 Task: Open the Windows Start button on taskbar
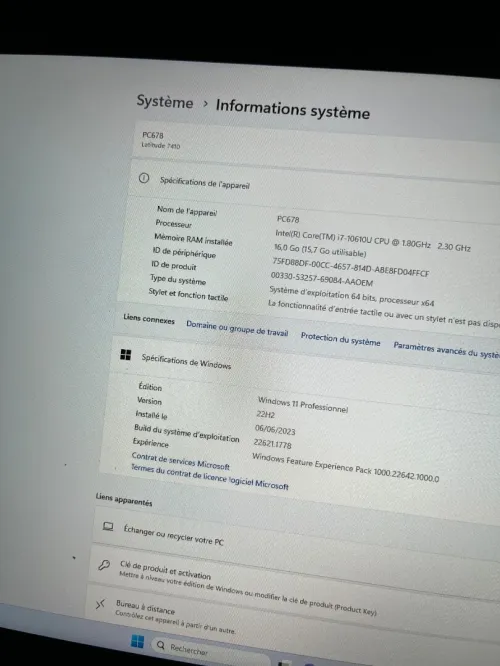coord(137,641)
